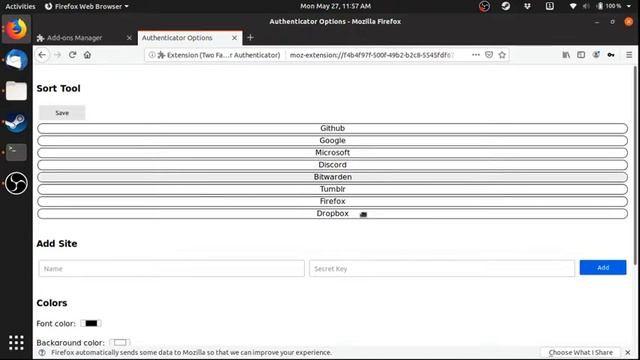The image size is (640, 360).
Task: Select the Dropbox sort row
Action: [x=332, y=213]
